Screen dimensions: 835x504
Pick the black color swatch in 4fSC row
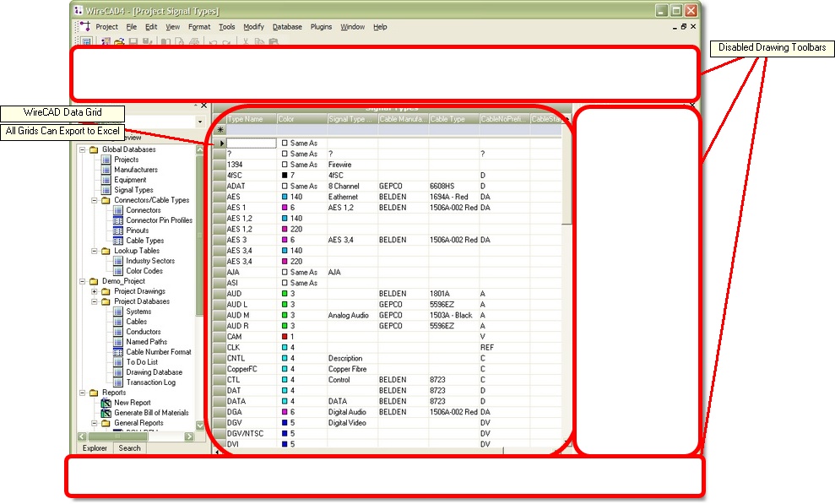point(285,175)
